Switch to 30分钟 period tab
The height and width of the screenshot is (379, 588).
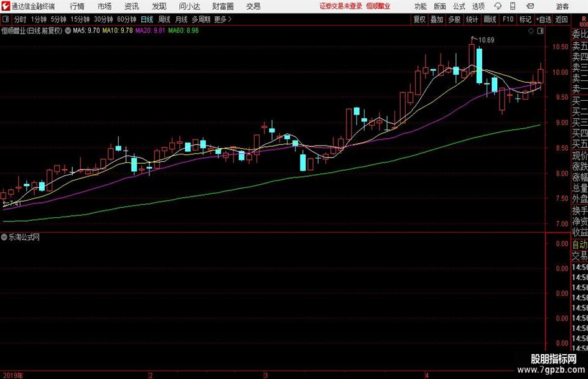(x=103, y=19)
